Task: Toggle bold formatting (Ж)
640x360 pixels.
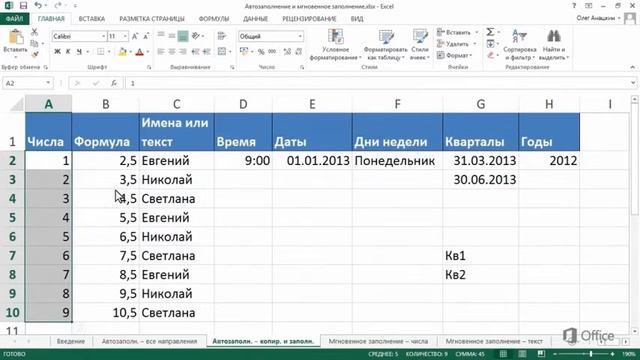Action: [x=58, y=51]
